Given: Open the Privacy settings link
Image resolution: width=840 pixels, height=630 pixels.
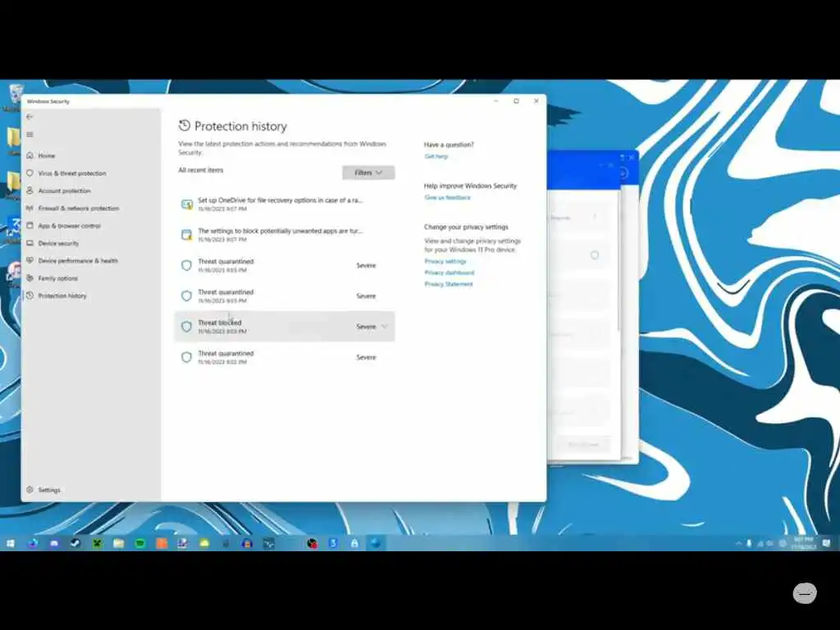Looking at the screenshot, I should (x=445, y=262).
